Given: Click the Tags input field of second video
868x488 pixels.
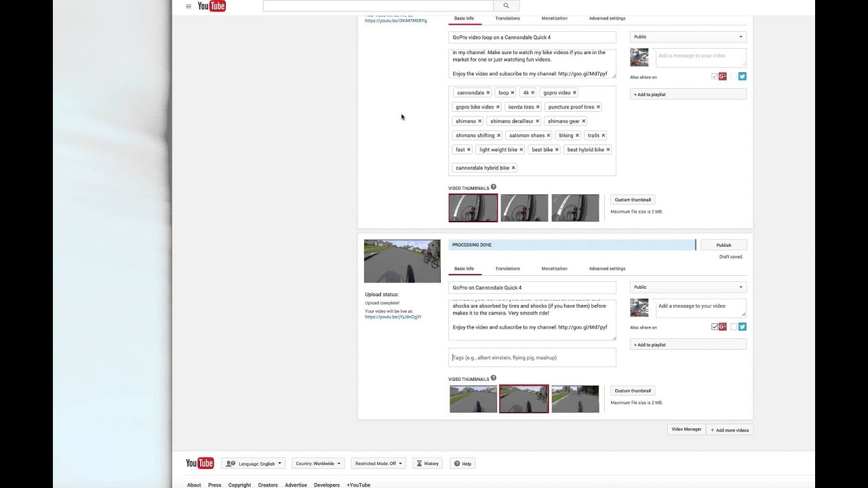Looking at the screenshot, I should coord(532,357).
